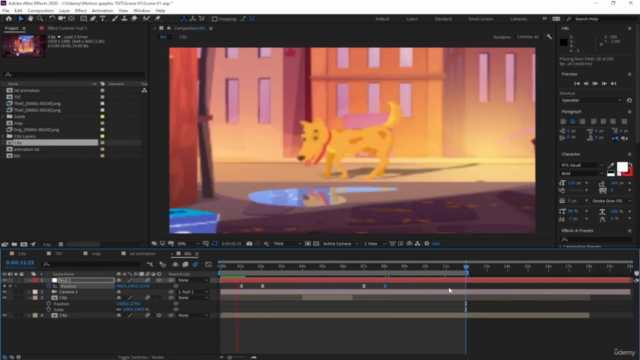Open the Layer menu
640x360 pixels.
(x=64, y=11)
